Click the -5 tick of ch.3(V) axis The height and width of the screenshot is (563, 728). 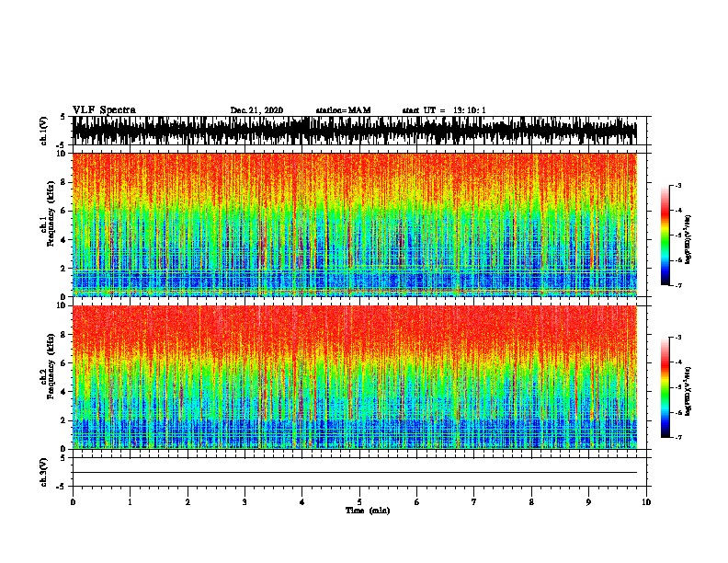(62, 487)
